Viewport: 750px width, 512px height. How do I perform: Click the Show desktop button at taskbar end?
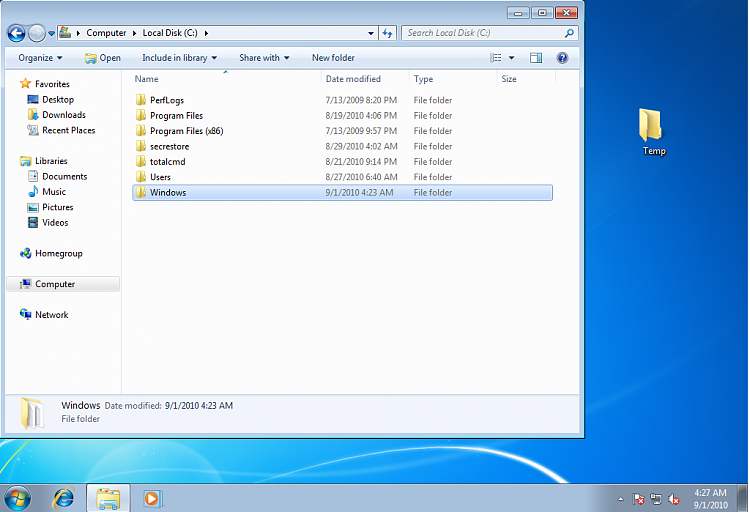tap(743, 498)
